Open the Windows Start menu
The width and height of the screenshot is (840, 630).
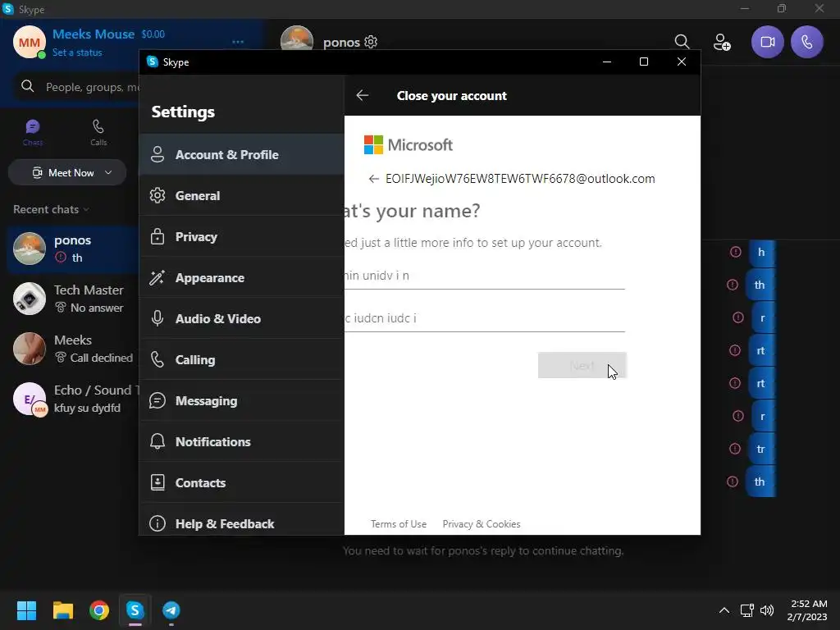coord(26,610)
